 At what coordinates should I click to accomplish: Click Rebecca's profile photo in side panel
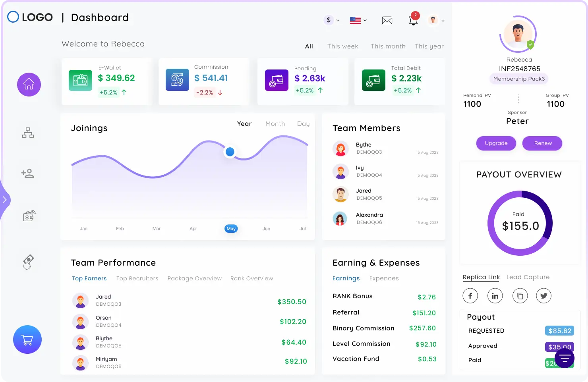(x=518, y=34)
